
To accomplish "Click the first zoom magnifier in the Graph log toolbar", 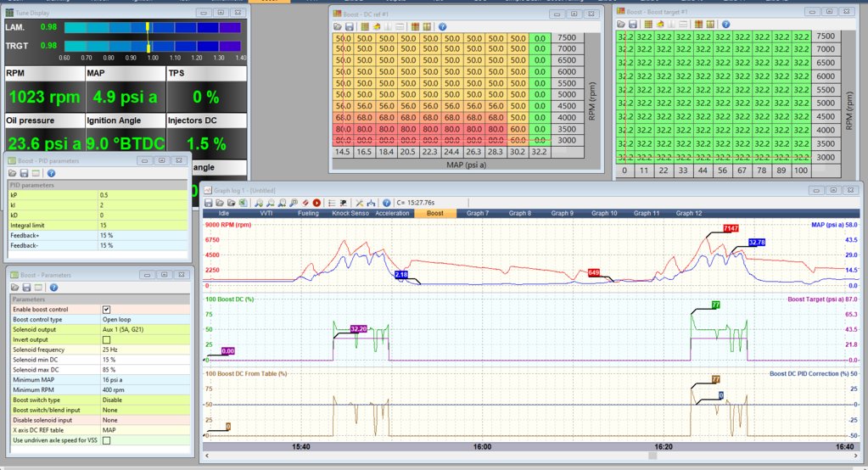I will tap(259, 203).
